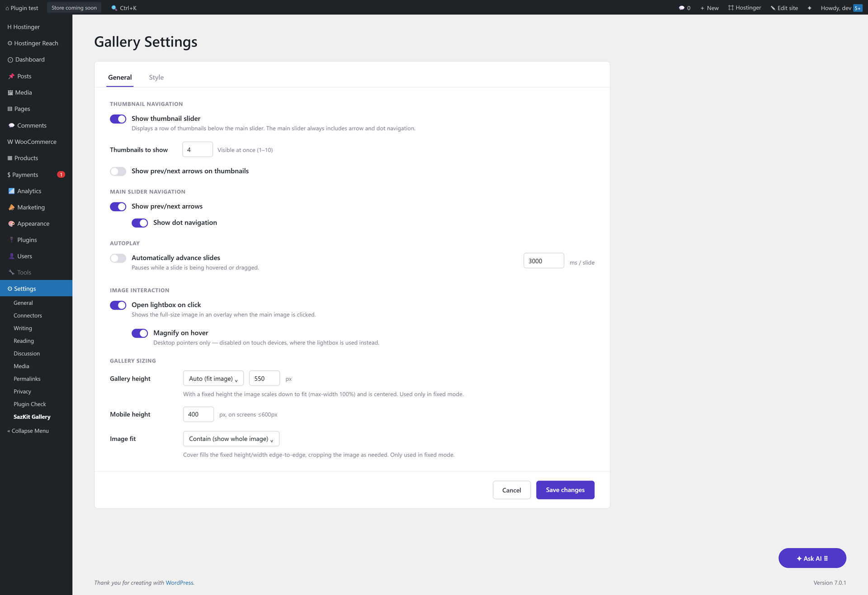Click the Mobile height input field
The image size is (868, 595).
click(198, 414)
